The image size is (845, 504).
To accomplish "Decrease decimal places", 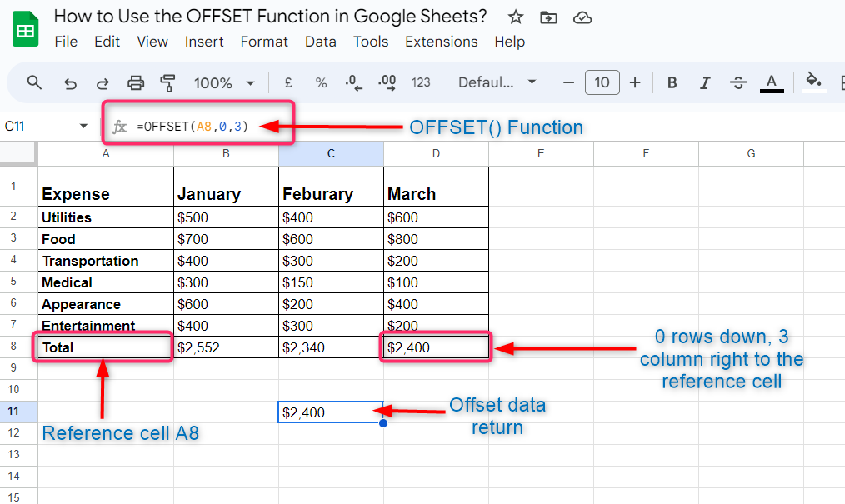I will coord(352,82).
